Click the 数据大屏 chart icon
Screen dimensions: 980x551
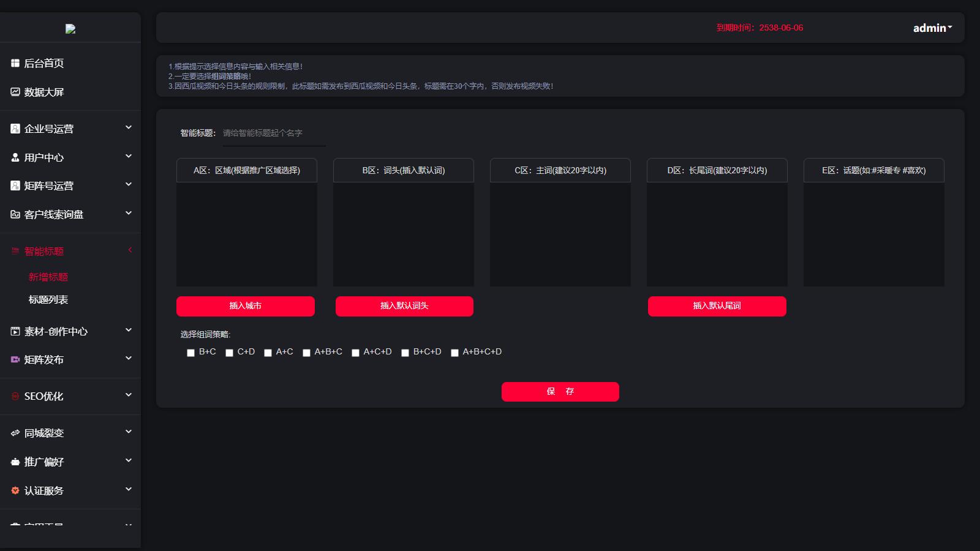click(15, 92)
